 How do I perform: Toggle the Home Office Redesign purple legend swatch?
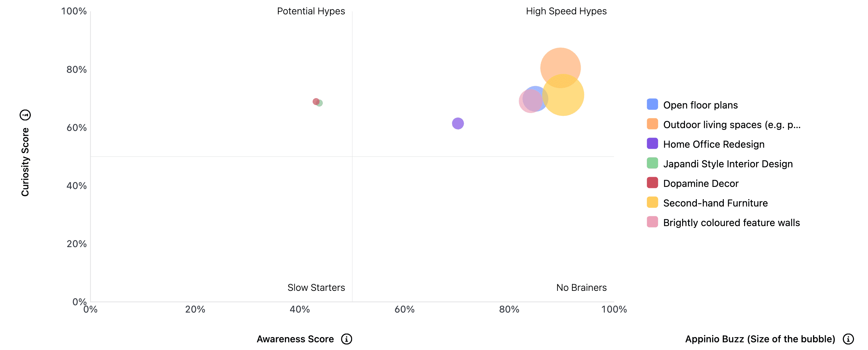(652, 143)
